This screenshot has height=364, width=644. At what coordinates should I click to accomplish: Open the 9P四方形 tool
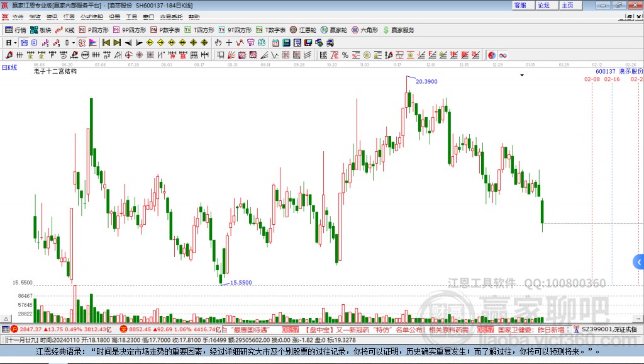point(130,30)
